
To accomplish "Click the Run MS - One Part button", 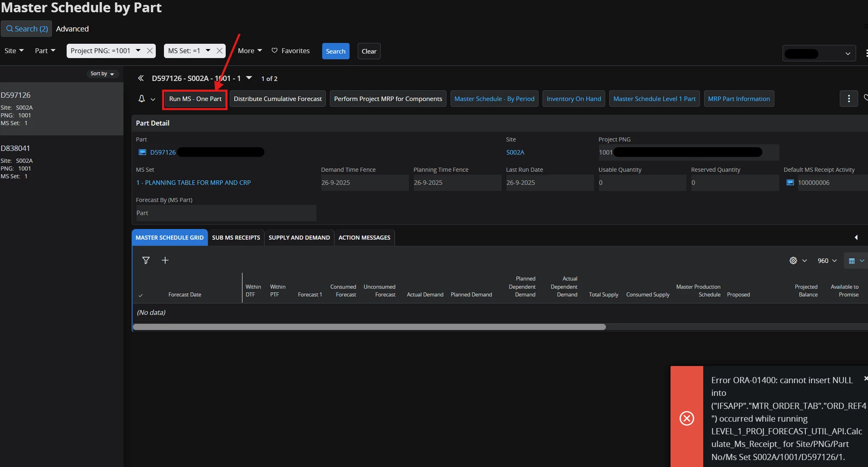I will [195, 99].
